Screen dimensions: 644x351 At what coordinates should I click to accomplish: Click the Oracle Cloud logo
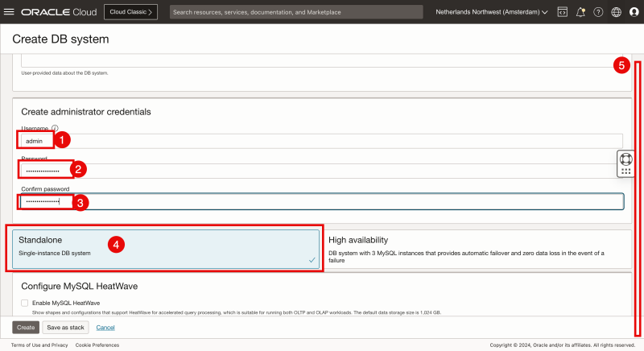pos(59,12)
